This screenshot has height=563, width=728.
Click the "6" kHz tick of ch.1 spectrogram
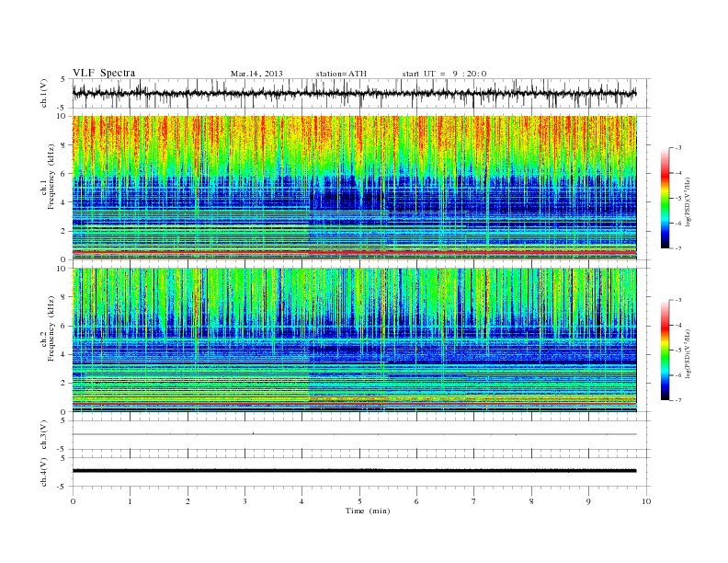click(63, 174)
